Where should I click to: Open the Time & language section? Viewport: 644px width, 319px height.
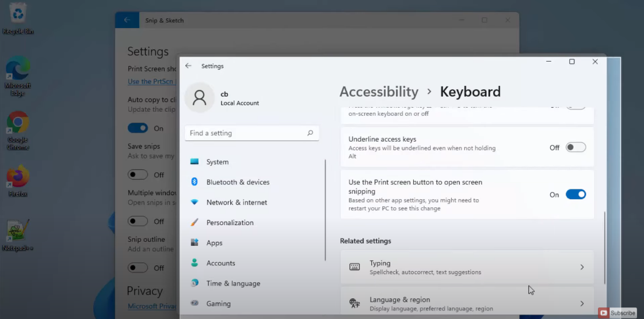tap(233, 283)
